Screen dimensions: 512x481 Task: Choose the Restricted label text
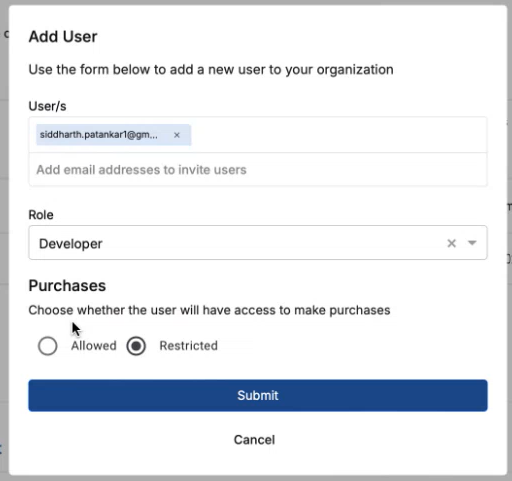pos(189,346)
